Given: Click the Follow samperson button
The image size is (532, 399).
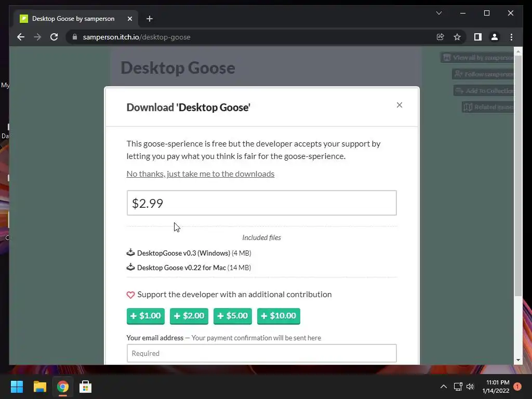Looking at the screenshot, I should click(483, 74).
